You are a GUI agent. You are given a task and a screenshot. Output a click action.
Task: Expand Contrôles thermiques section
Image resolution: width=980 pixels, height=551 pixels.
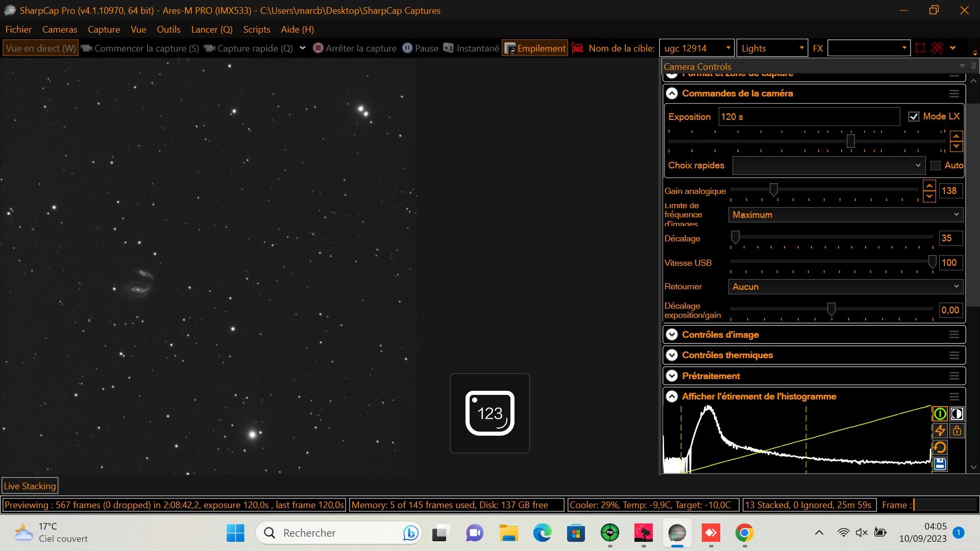(672, 355)
